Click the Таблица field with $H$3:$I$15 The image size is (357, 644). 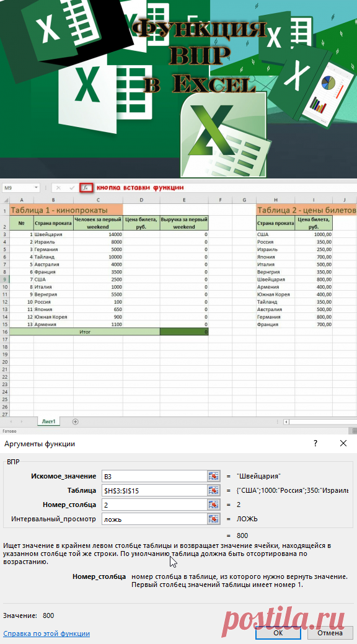pyautogui.click(x=154, y=490)
